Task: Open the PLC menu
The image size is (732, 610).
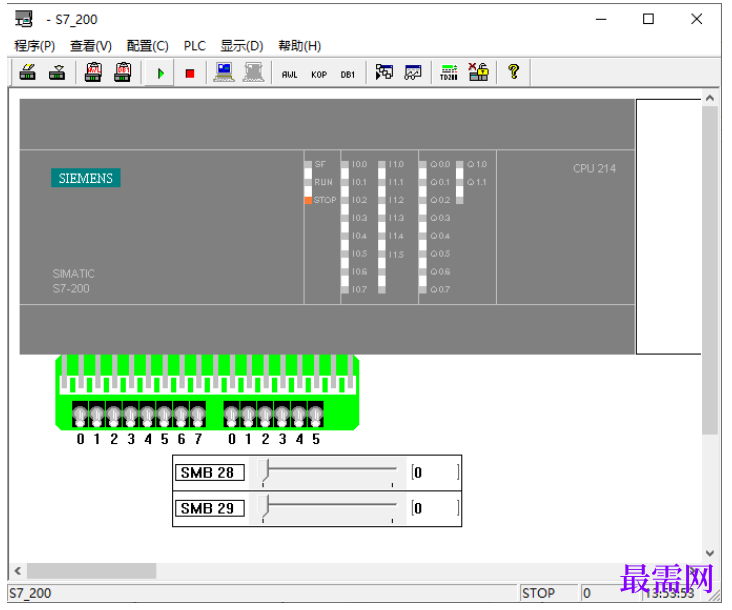Action: pos(195,46)
